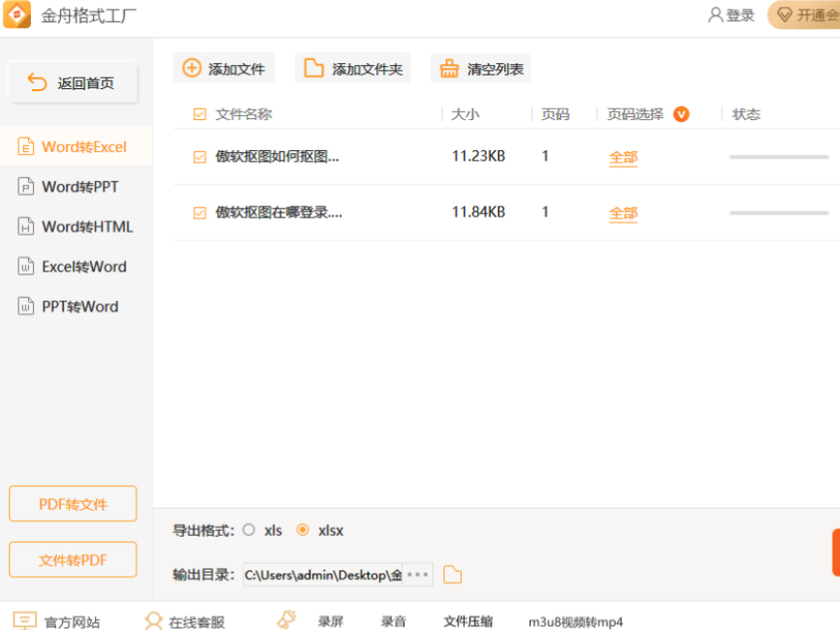Image resolution: width=840 pixels, height=630 pixels.
Task: Click the 在线客服 headset person icon
Action: coord(153,621)
